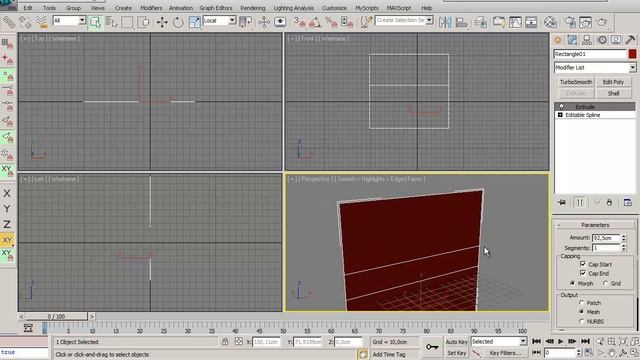Viewport: 640px width, 360px height.
Task: Click the TurboSmooth button
Action: point(576,82)
